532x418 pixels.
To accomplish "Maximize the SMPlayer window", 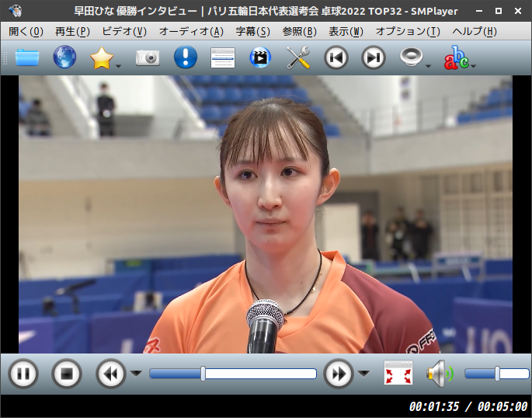I will coord(499,11).
